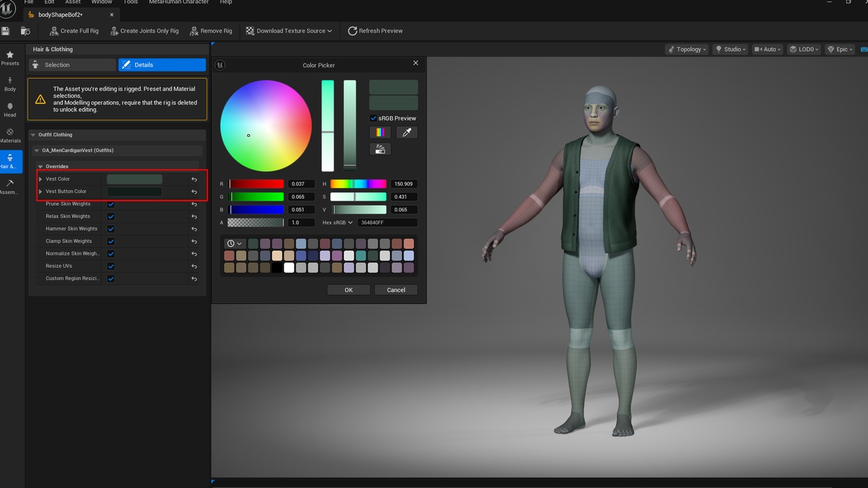Click Create Full Rig toolbar button
Viewport: 868px width, 488px height.
click(x=74, y=30)
